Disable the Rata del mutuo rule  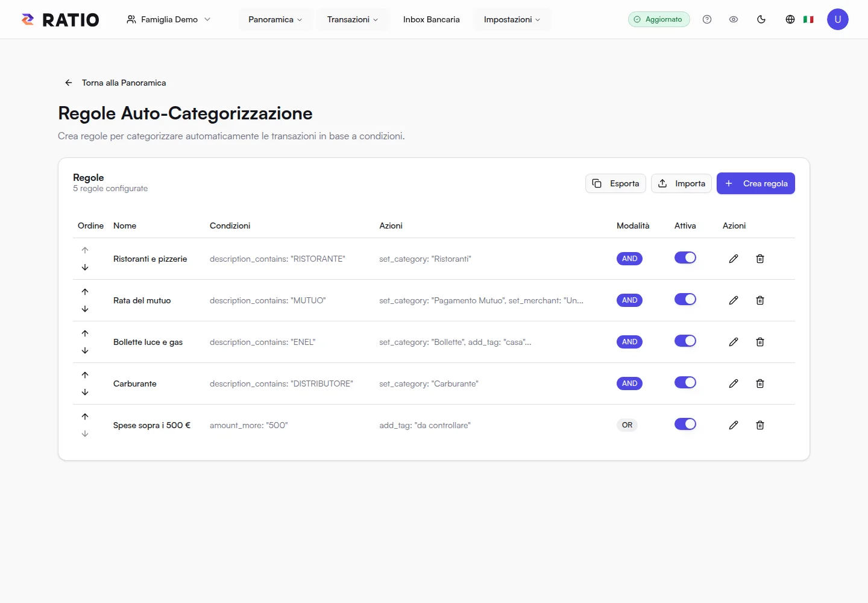[x=685, y=300]
